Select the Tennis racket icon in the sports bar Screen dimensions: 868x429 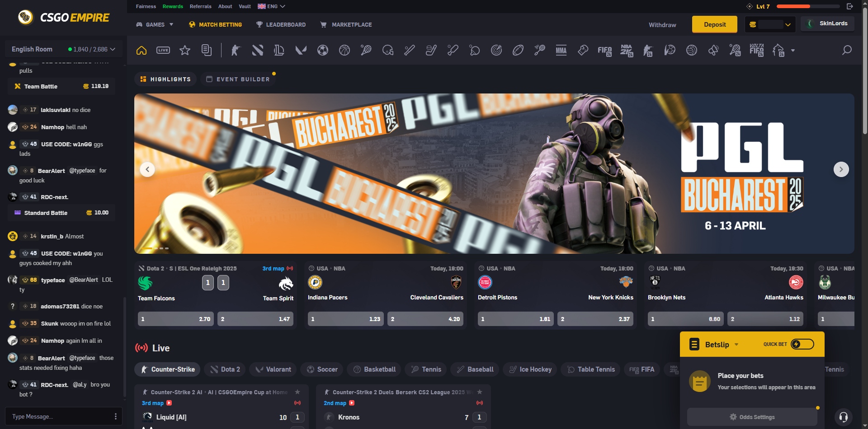point(366,50)
